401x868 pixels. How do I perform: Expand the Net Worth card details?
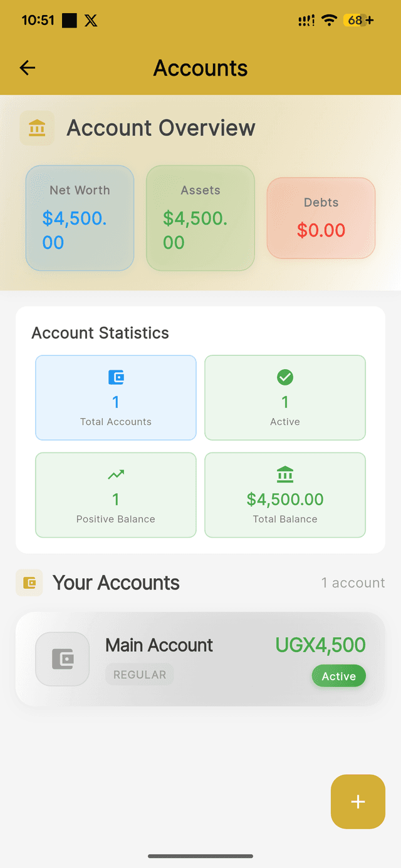[x=80, y=218]
